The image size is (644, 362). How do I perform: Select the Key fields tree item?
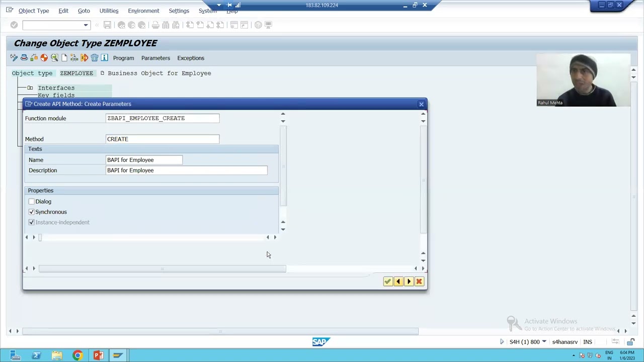coord(56,96)
